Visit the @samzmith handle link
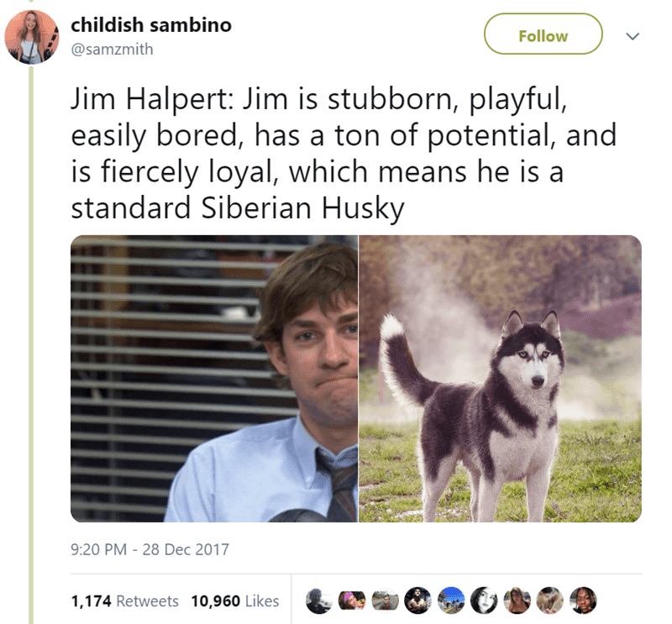Image resolution: width=672 pixels, height=624 pixels. [x=112, y=50]
